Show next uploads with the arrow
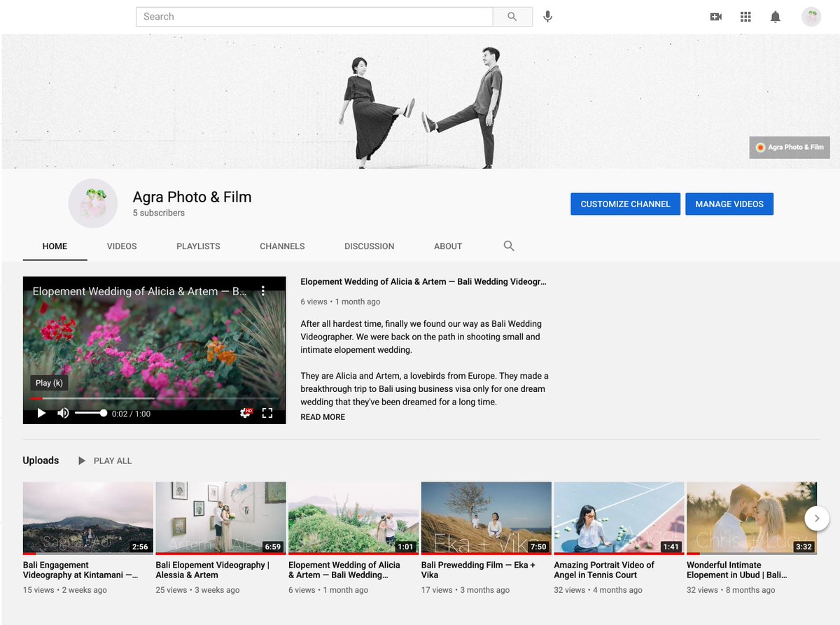Image resolution: width=840 pixels, height=625 pixels. [817, 519]
